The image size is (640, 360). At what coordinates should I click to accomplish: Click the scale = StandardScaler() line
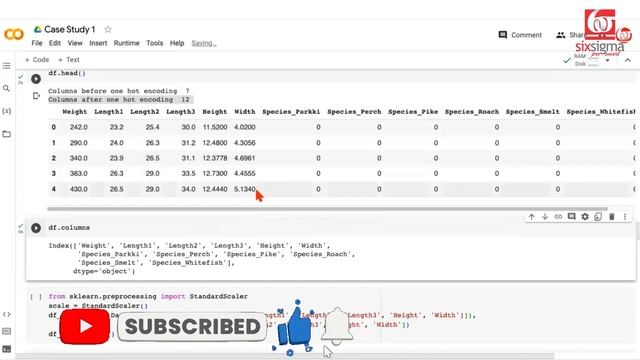[x=98, y=306]
